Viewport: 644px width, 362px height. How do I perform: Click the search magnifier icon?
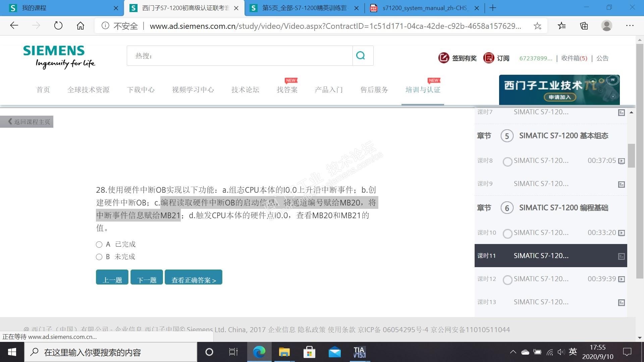(x=361, y=56)
